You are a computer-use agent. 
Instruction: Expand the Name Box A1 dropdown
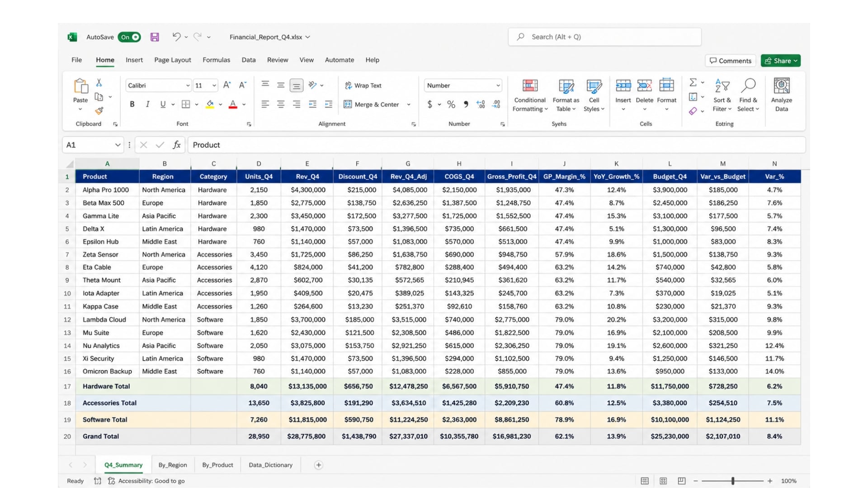pyautogui.click(x=118, y=145)
